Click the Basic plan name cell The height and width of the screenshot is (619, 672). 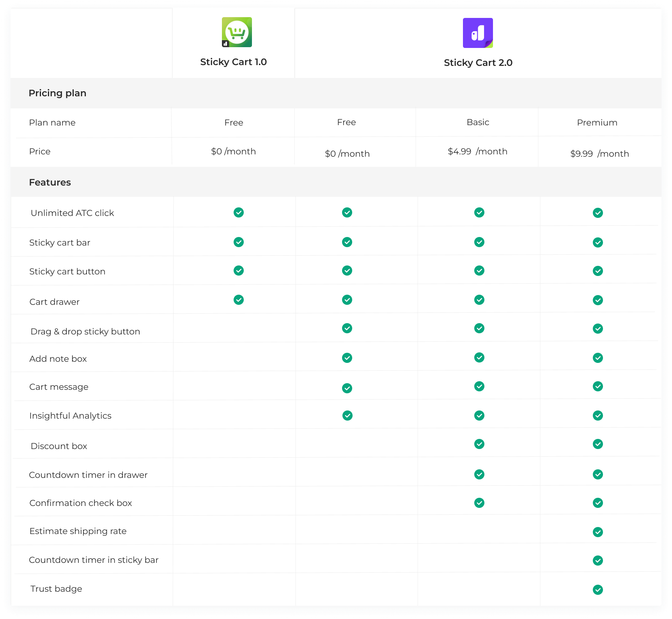tap(478, 122)
